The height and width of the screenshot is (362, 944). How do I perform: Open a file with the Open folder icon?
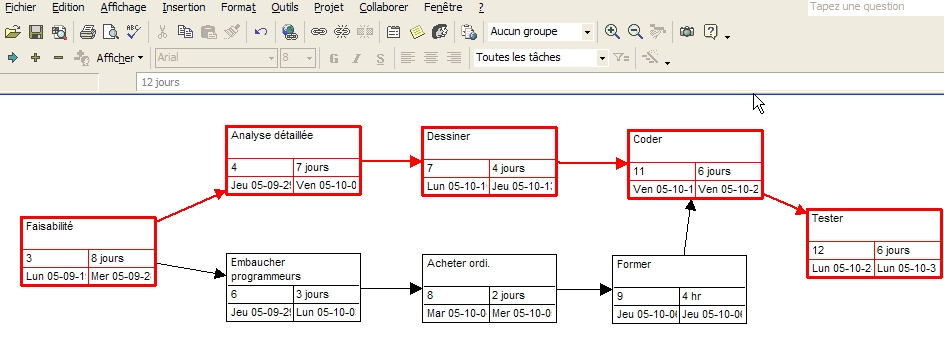click(x=13, y=32)
